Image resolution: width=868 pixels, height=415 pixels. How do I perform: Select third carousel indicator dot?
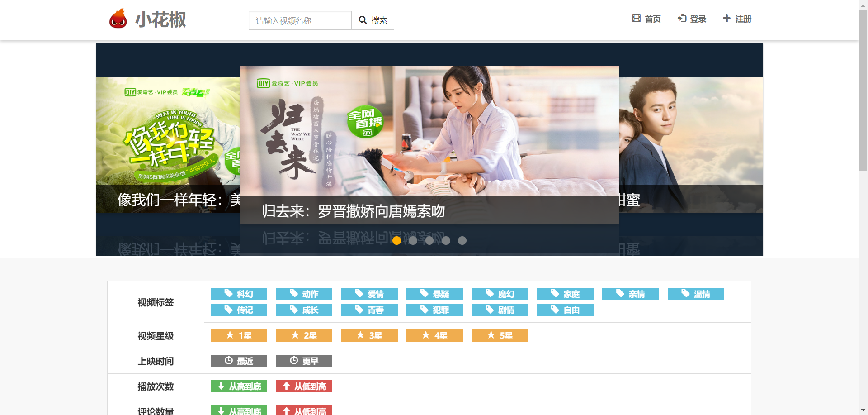(429, 240)
